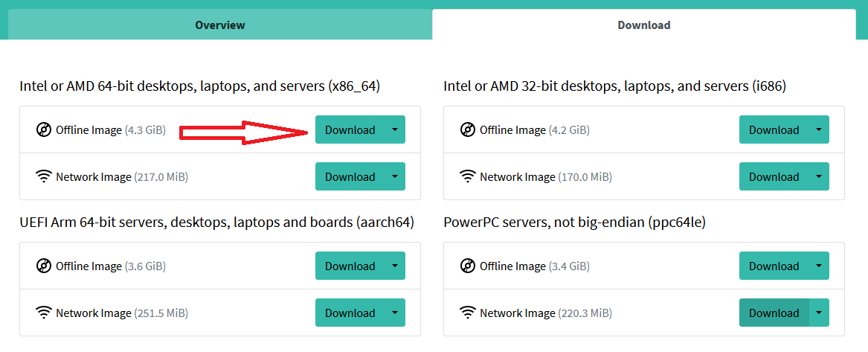The image size is (868, 352).
Task: Click disc icon beside 3.4 GiB Offline Image
Action: pos(467,266)
